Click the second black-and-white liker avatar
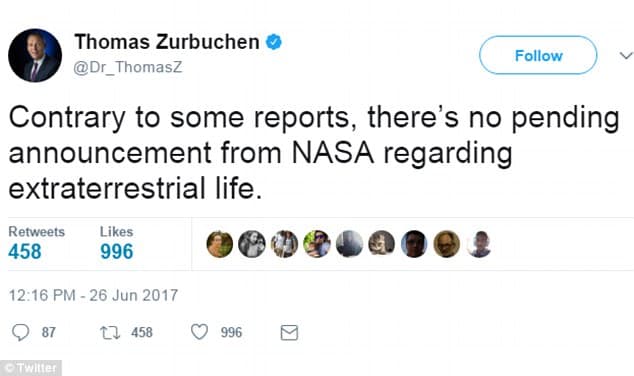This screenshot has width=634, height=376. pyautogui.click(x=252, y=244)
